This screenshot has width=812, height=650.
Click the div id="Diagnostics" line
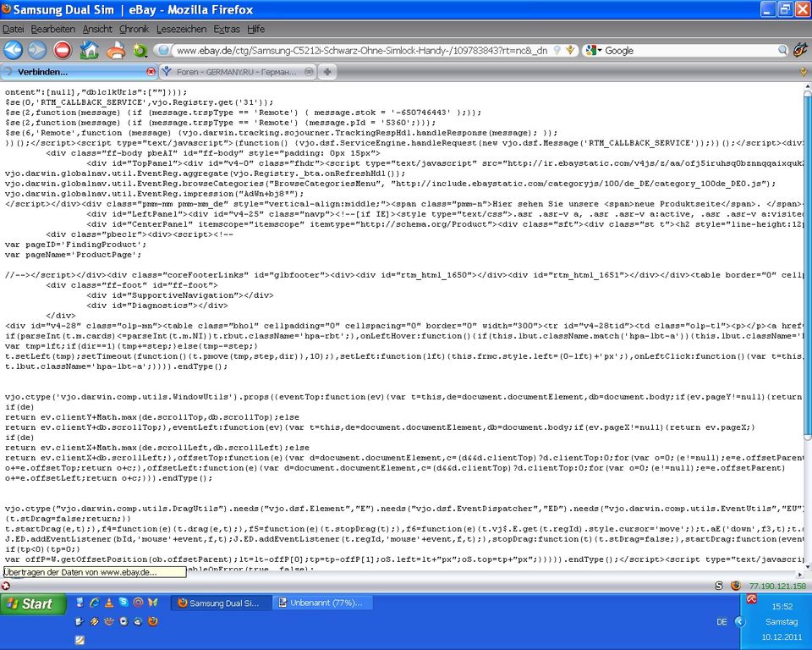tap(157, 306)
